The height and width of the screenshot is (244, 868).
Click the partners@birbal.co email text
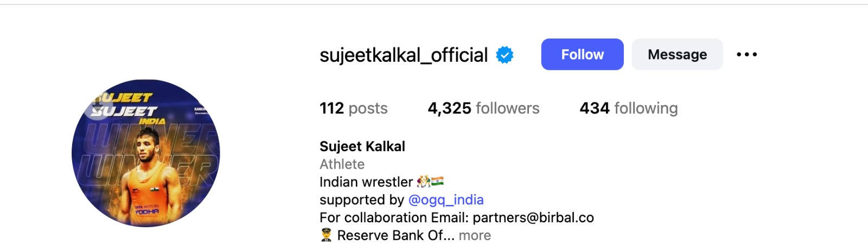533,217
